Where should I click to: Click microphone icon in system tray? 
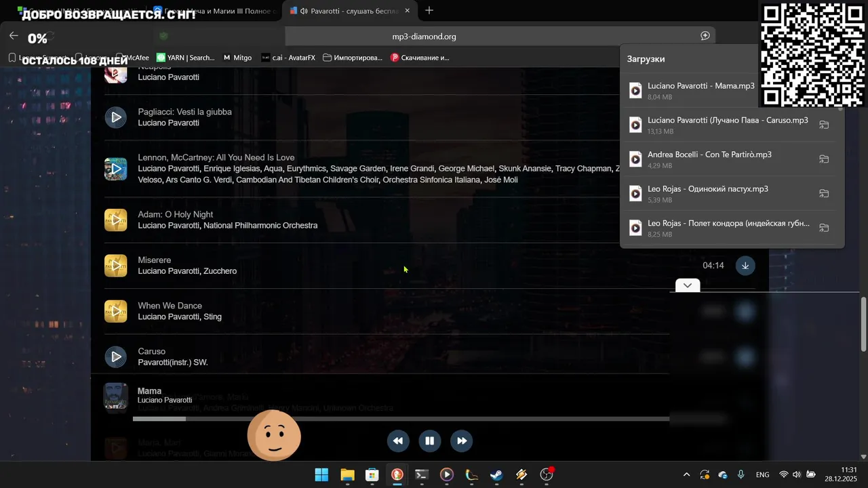pos(741,474)
